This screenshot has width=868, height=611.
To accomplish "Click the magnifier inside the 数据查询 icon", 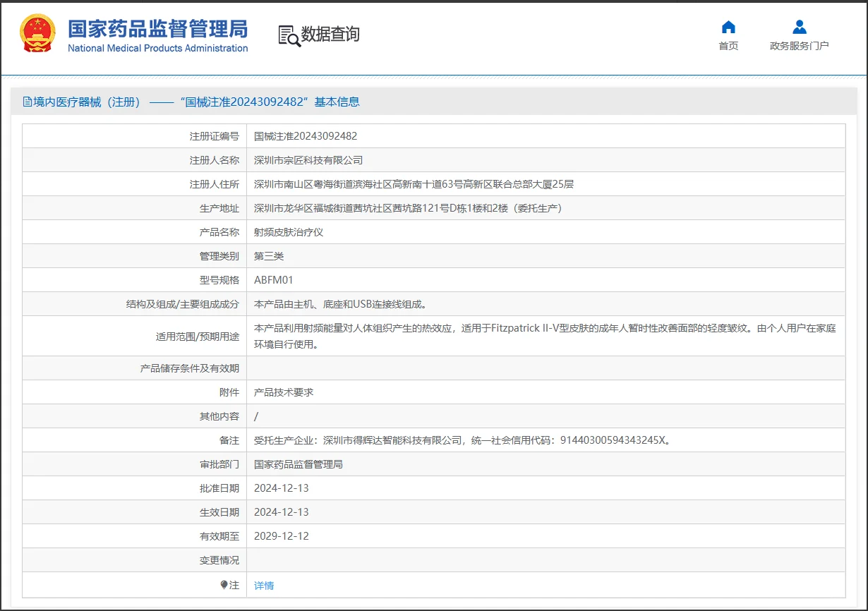I will tap(294, 40).
